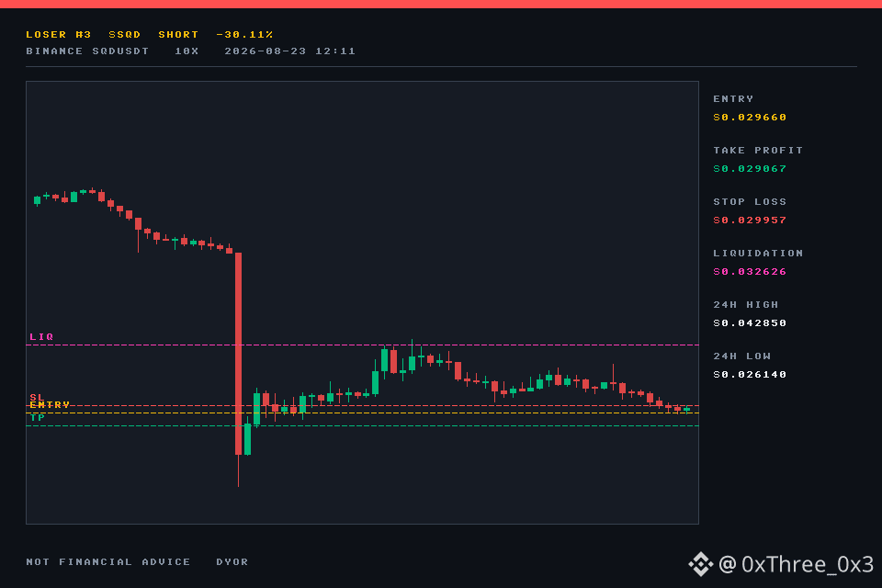
Task: Select the $SQD ticker in header
Action: point(125,34)
